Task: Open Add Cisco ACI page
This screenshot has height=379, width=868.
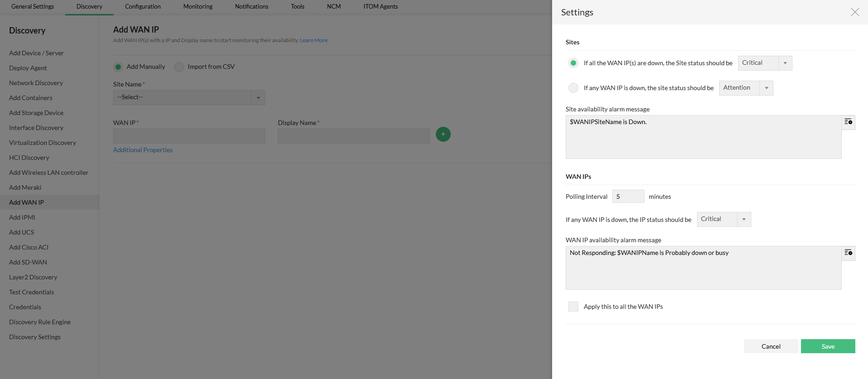Action: pos(29,247)
